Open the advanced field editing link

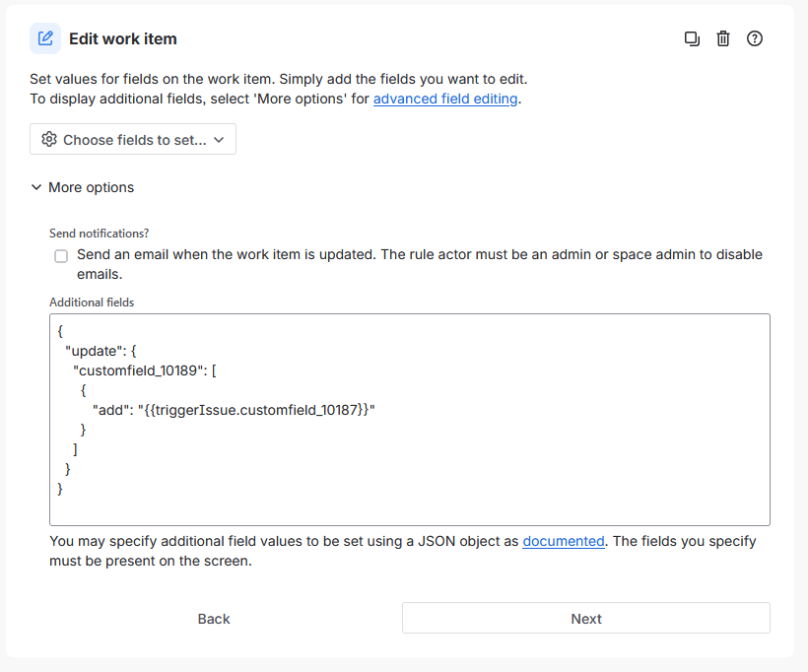pyautogui.click(x=445, y=99)
